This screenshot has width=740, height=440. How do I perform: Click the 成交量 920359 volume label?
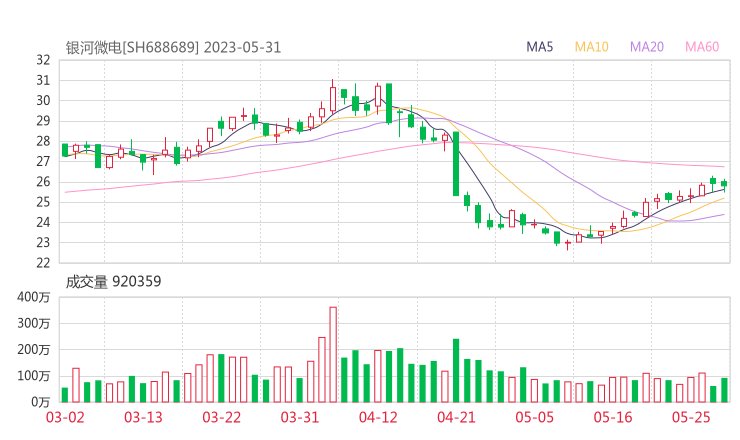pyautogui.click(x=113, y=282)
